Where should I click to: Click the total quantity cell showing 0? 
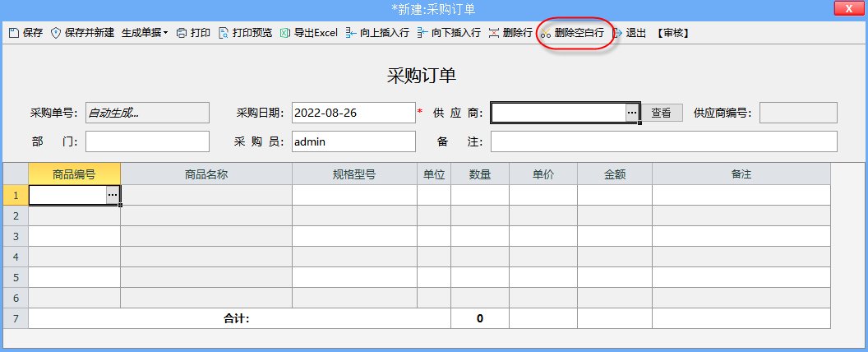pyautogui.click(x=480, y=318)
